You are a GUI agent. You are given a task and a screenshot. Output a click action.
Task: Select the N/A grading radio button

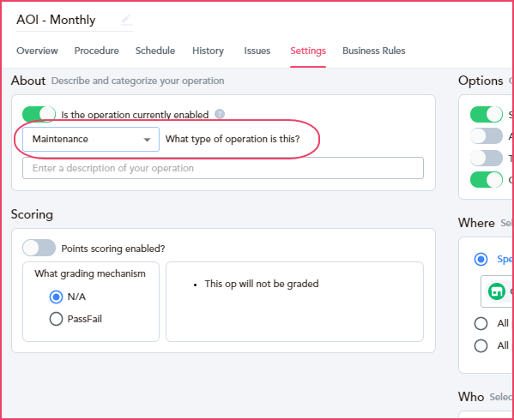pyautogui.click(x=56, y=297)
